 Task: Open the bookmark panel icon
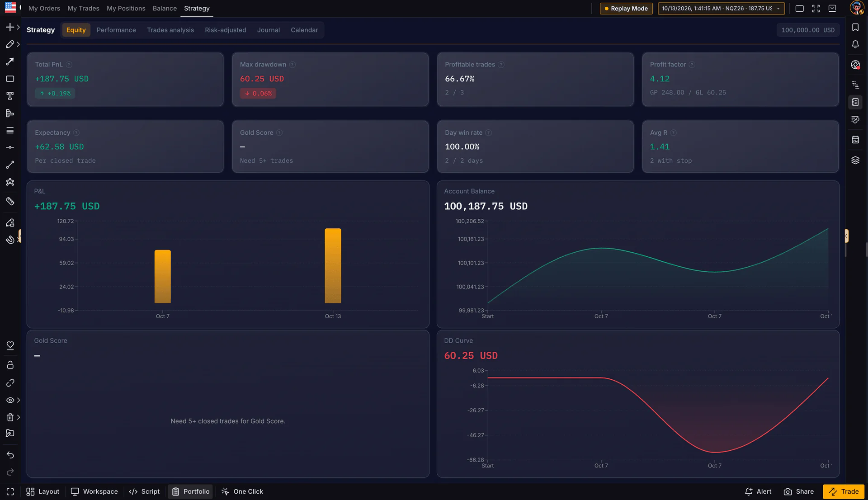point(855,28)
